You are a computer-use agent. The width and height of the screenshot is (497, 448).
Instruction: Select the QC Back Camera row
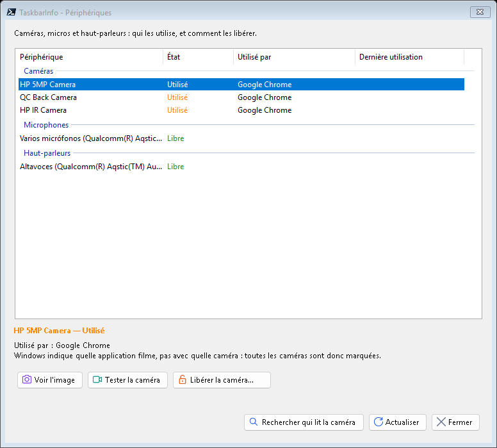[241, 97]
